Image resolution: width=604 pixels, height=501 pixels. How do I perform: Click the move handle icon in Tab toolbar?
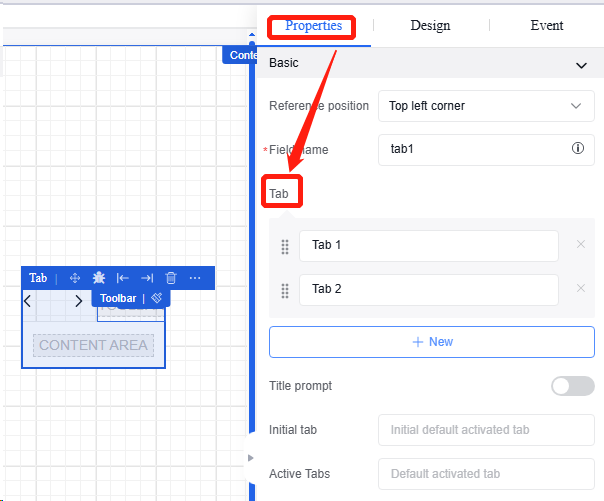(75, 278)
